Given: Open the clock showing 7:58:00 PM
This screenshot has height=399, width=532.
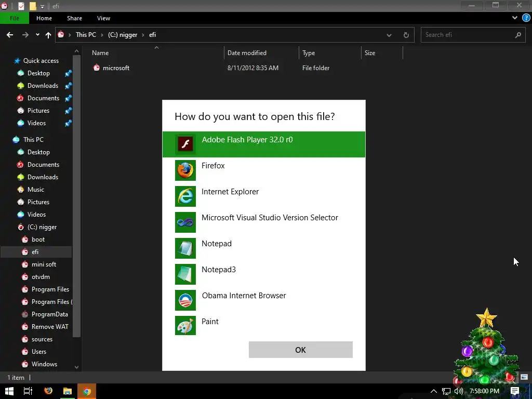Looking at the screenshot, I should (x=484, y=391).
